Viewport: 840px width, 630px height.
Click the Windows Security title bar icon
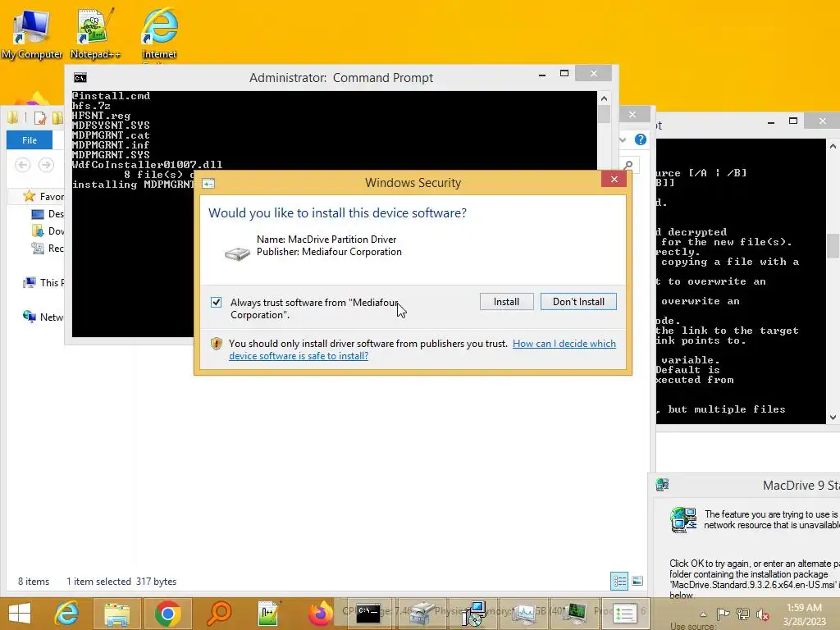[208, 184]
